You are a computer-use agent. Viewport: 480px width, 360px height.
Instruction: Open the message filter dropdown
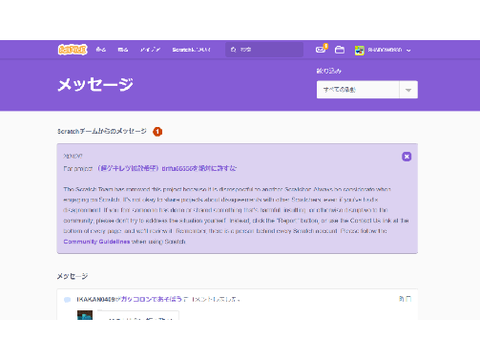tap(367, 90)
